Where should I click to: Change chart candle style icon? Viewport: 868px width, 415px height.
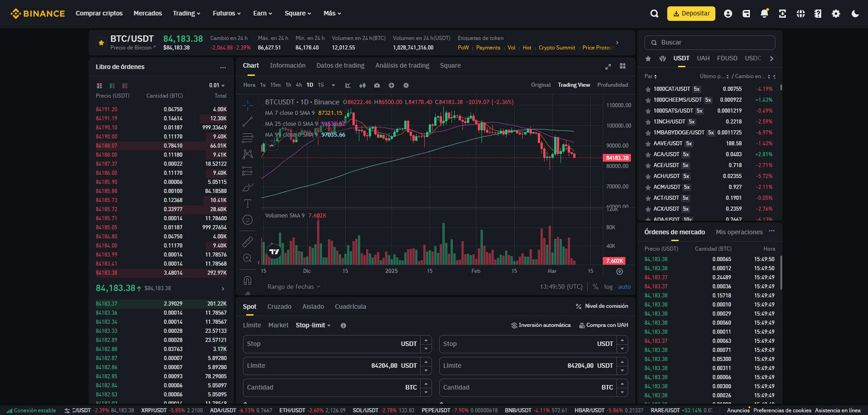click(x=362, y=85)
